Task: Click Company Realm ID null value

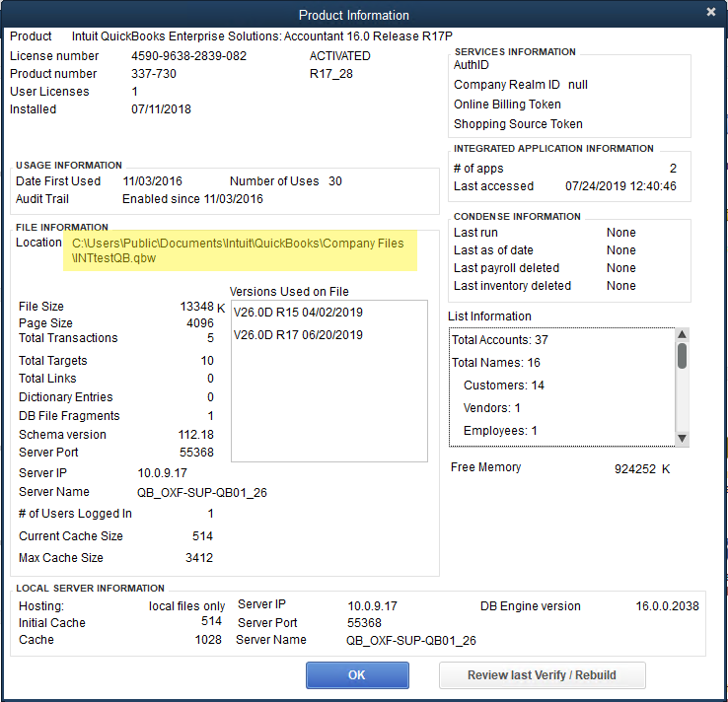Action: tap(578, 85)
